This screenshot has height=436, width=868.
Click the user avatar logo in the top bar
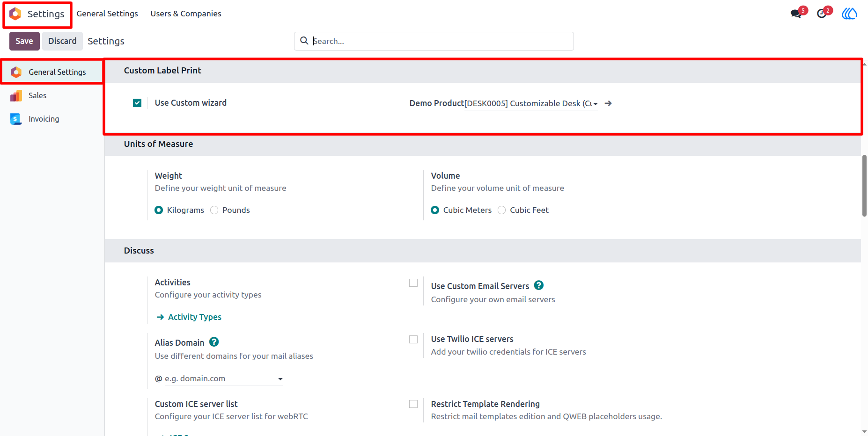pos(849,14)
